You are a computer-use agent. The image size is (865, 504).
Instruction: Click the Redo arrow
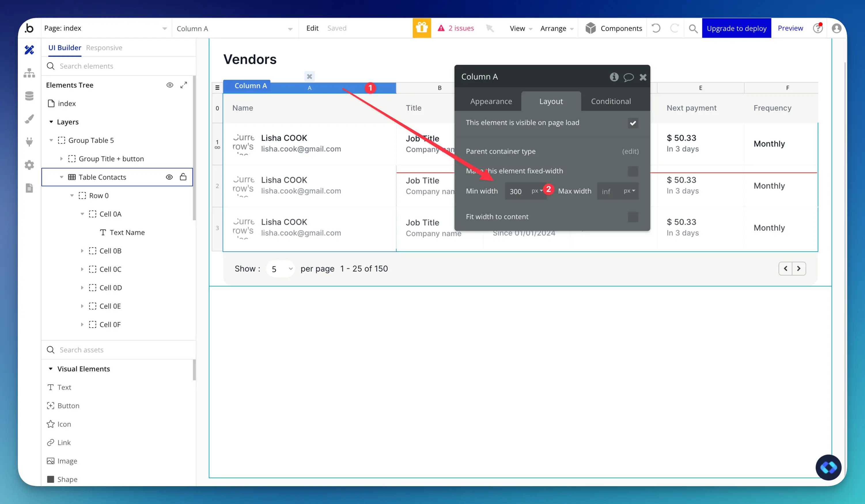[675, 28]
